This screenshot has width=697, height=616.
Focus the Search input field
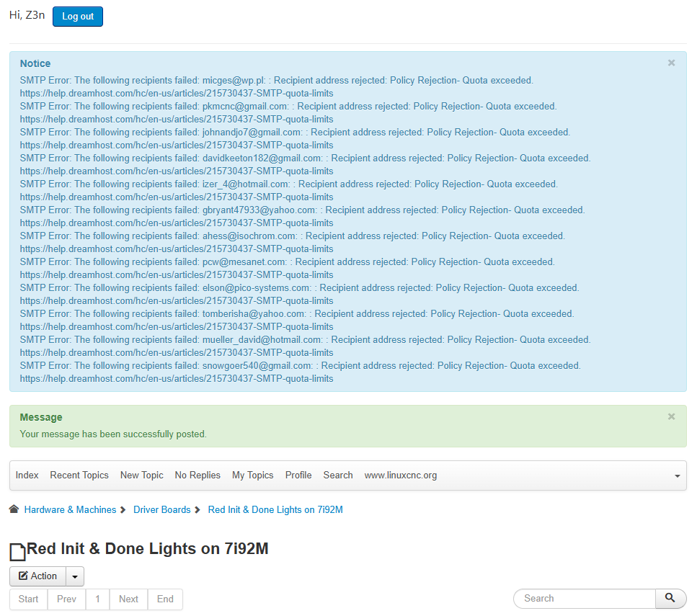[584, 599]
